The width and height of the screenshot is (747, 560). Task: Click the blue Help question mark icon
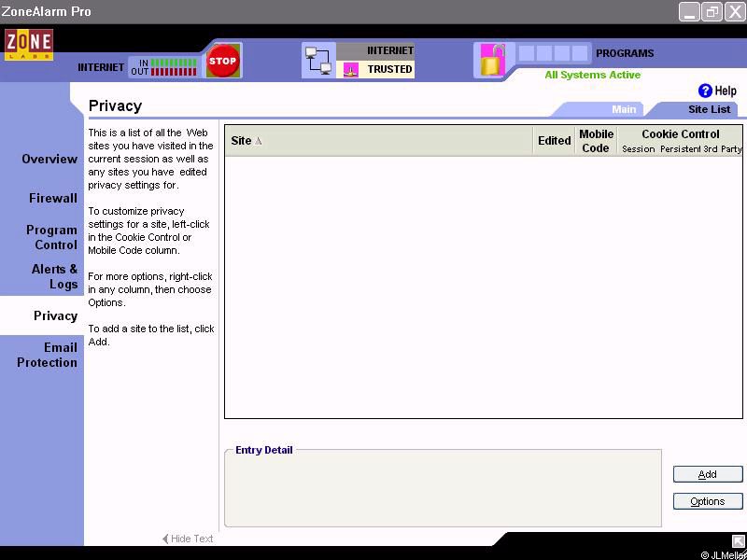click(x=705, y=91)
